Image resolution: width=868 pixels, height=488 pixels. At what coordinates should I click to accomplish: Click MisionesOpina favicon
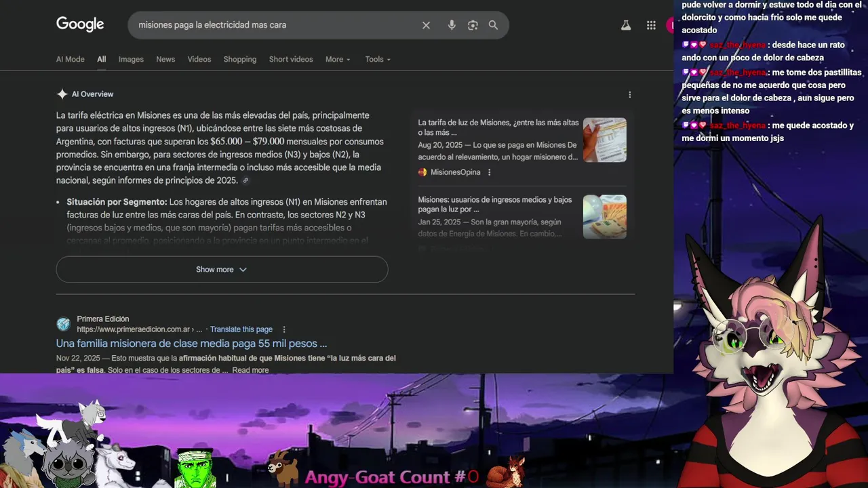click(x=422, y=172)
